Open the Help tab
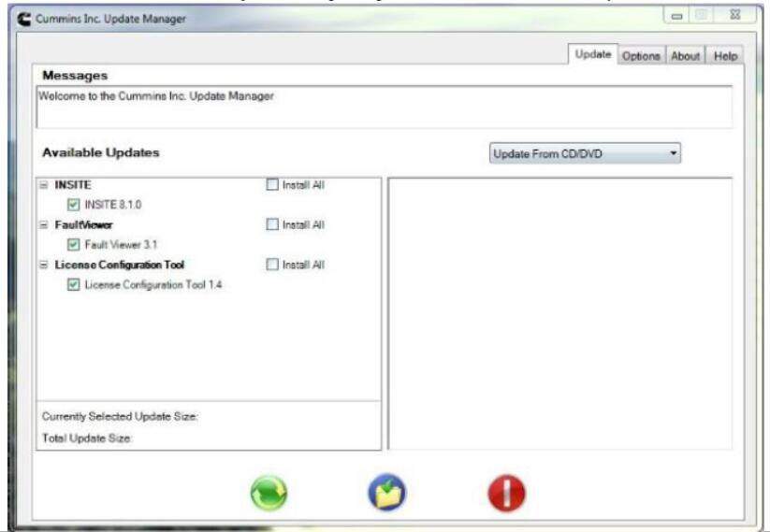 click(x=725, y=56)
